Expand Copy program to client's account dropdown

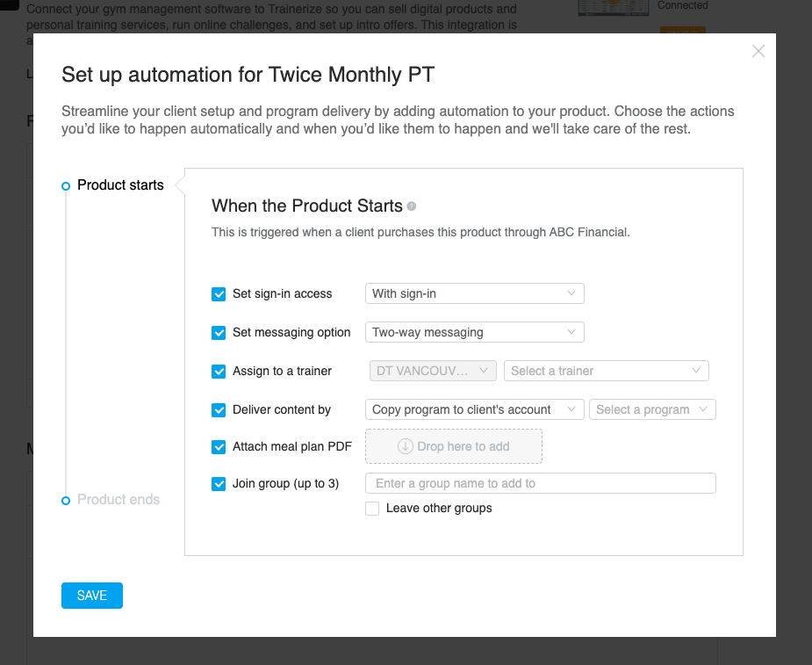[x=475, y=409]
